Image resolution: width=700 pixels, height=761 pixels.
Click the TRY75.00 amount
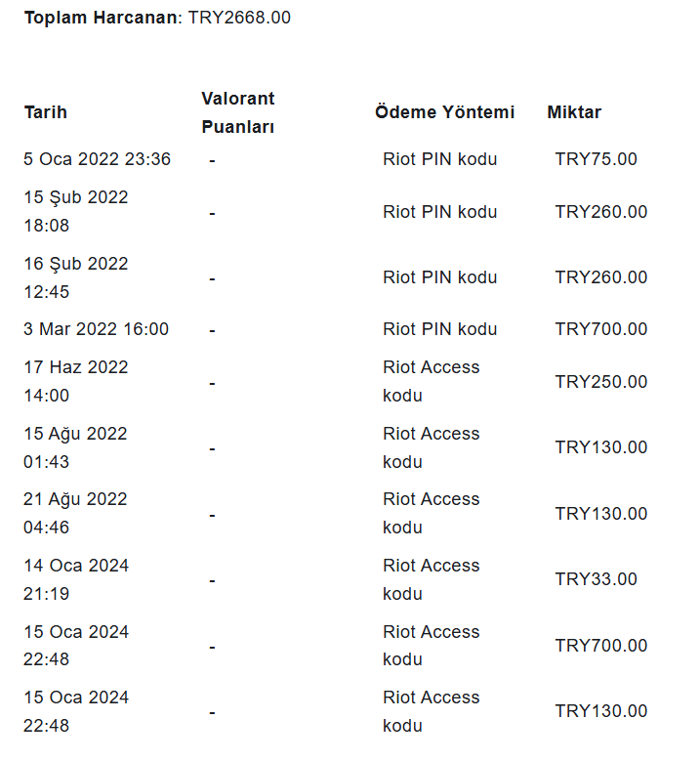pos(596,159)
